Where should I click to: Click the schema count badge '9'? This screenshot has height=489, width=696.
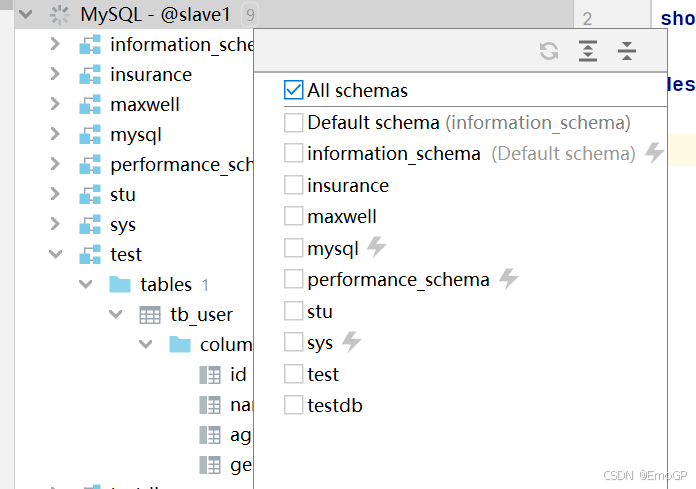(x=250, y=15)
